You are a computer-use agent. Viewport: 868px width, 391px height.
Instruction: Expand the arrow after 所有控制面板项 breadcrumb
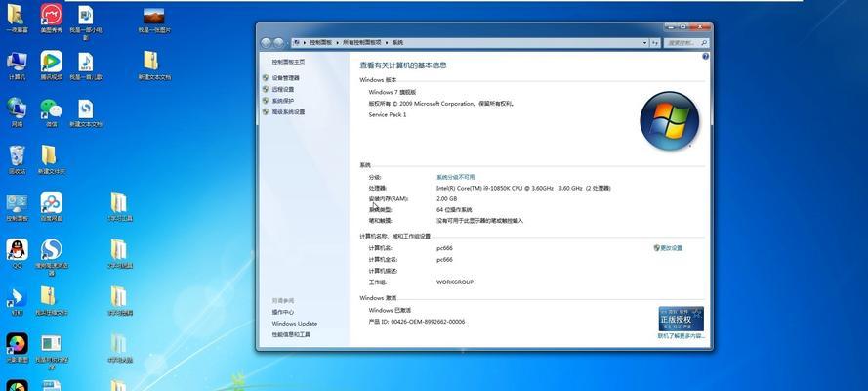(x=387, y=43)
